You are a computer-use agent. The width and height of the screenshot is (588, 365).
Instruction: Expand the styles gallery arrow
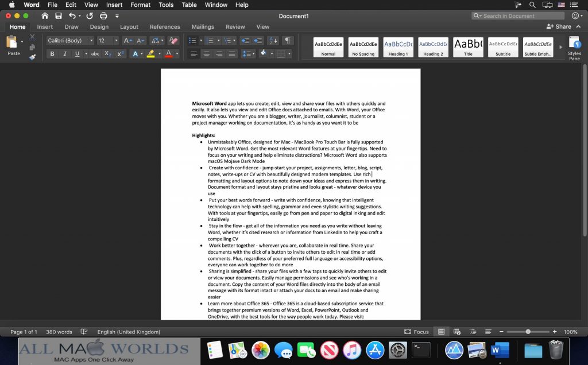click(x=560, y=47)
